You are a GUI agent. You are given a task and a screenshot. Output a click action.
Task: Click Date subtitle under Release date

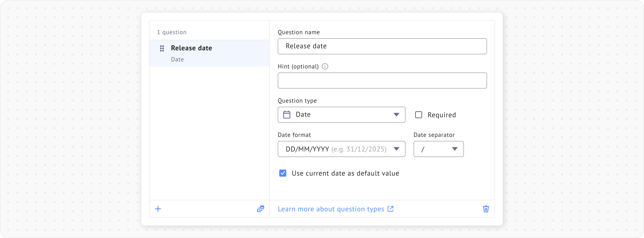[x=177, y=59]
